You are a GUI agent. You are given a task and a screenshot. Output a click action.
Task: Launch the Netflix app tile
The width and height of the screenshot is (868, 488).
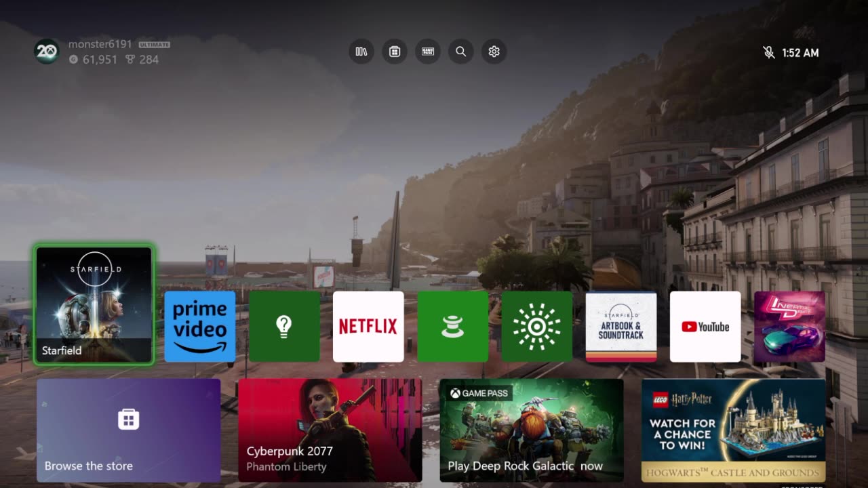point(368,327)
